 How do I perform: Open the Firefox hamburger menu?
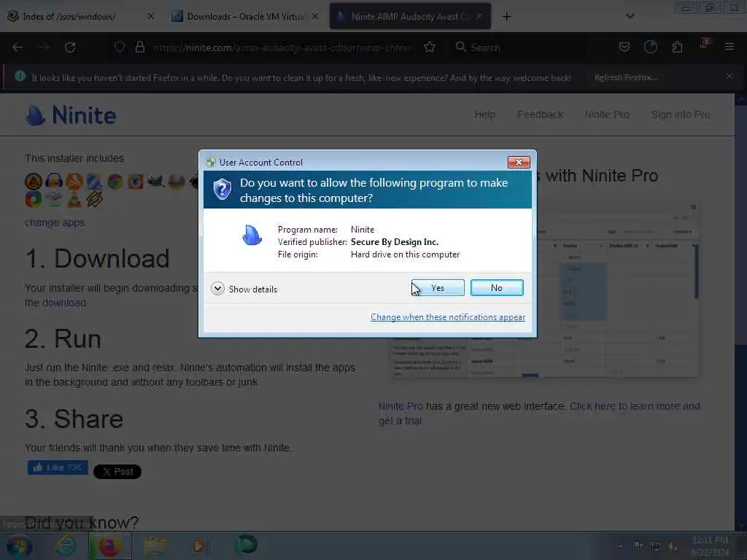(729, 47)
